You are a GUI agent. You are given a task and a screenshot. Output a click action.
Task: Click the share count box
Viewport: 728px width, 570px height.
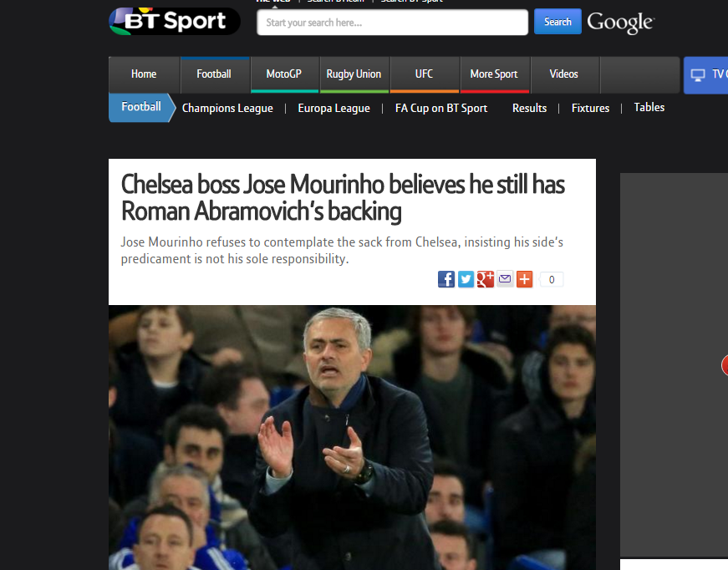[551, 279]
